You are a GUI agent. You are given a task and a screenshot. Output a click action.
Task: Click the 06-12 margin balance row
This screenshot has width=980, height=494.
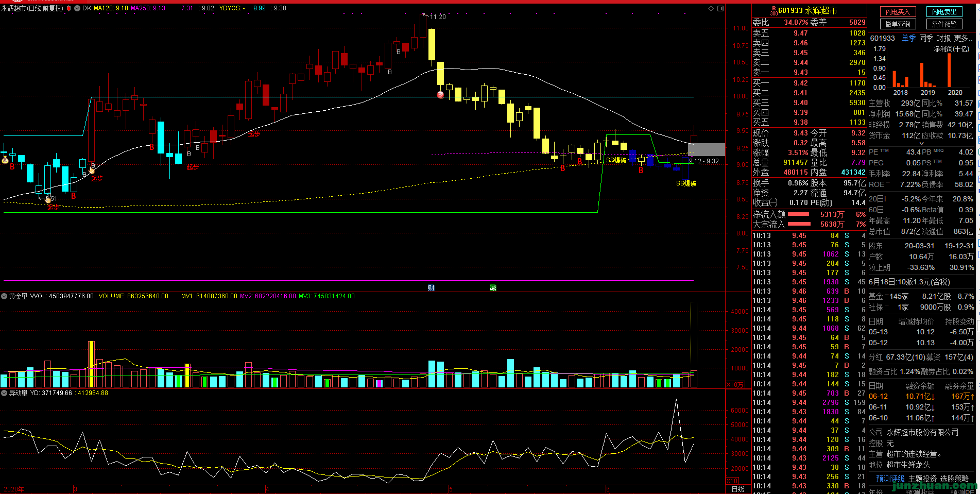coord(921,396)
